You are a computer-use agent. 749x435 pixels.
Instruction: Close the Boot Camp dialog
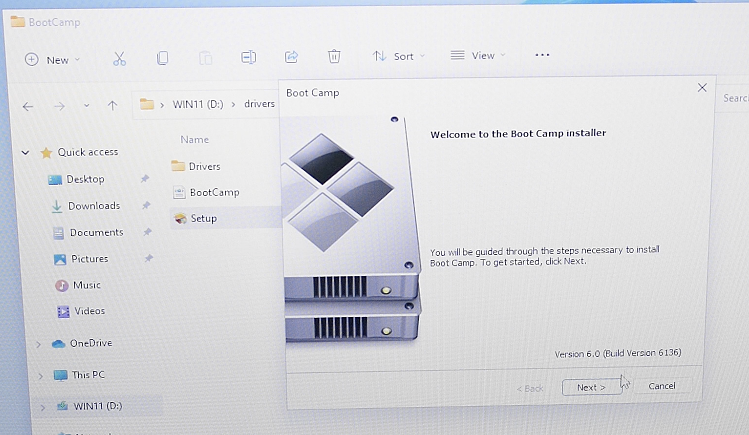[702, 88]
